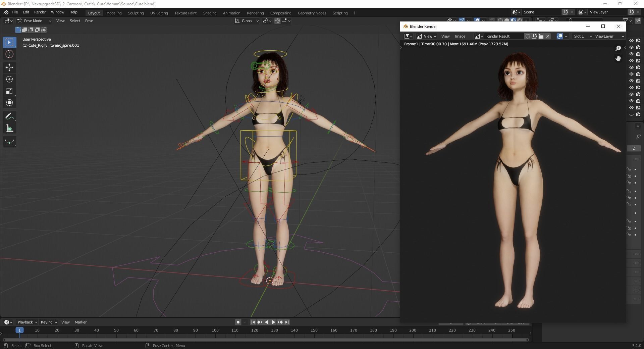
Task: Click the current frame marker 1 in timeline
Action: pyautogui.click(x=19, y=330)
